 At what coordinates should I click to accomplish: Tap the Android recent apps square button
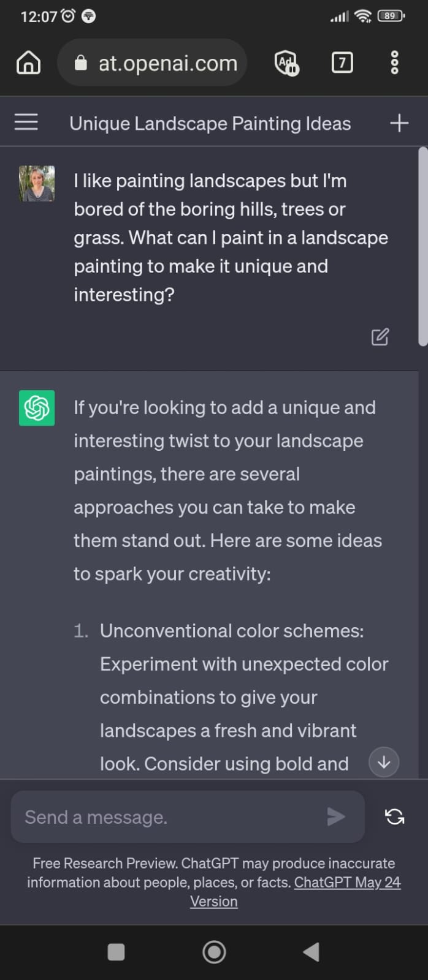(x=116, y=952)
